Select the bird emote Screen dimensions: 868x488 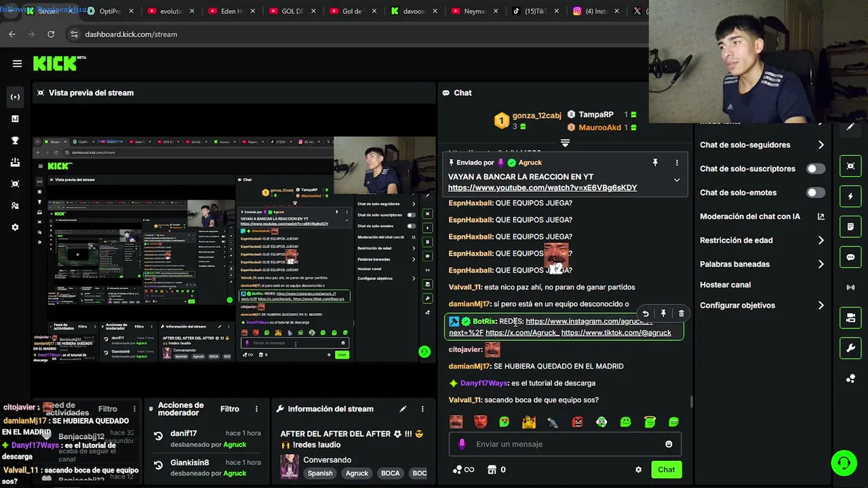[553, 422]
